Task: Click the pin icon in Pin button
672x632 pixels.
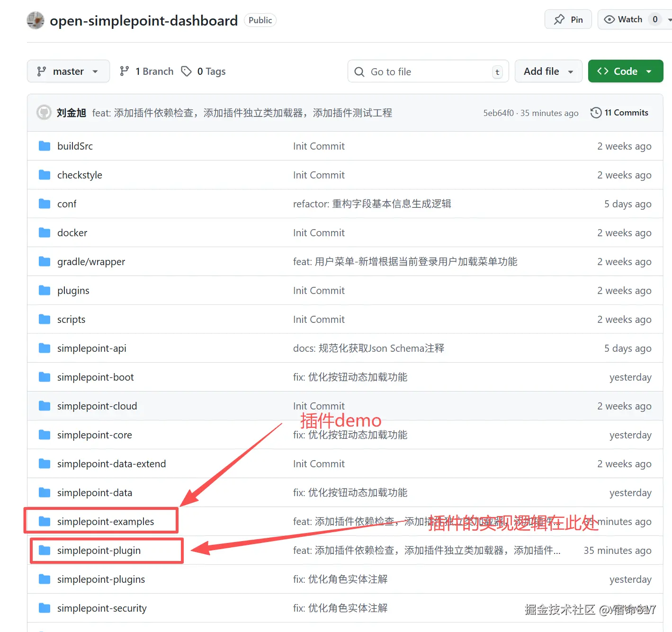Action: click(559, 19)
